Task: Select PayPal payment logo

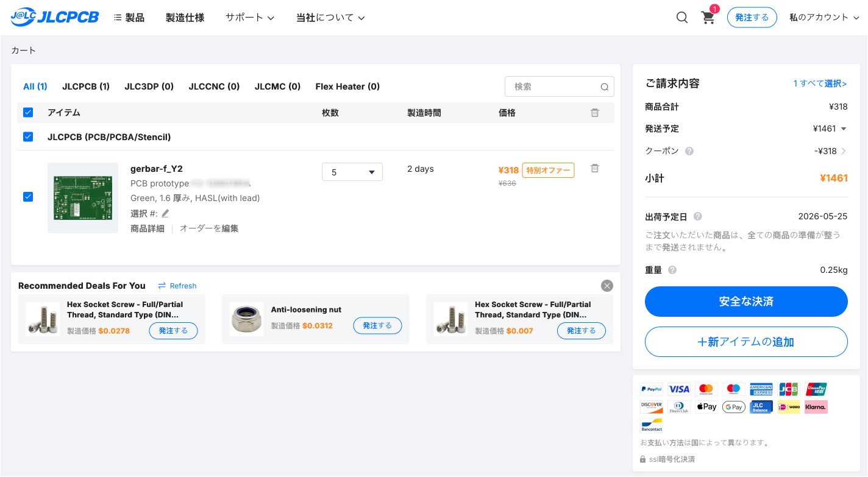Action: coord(652,389)
